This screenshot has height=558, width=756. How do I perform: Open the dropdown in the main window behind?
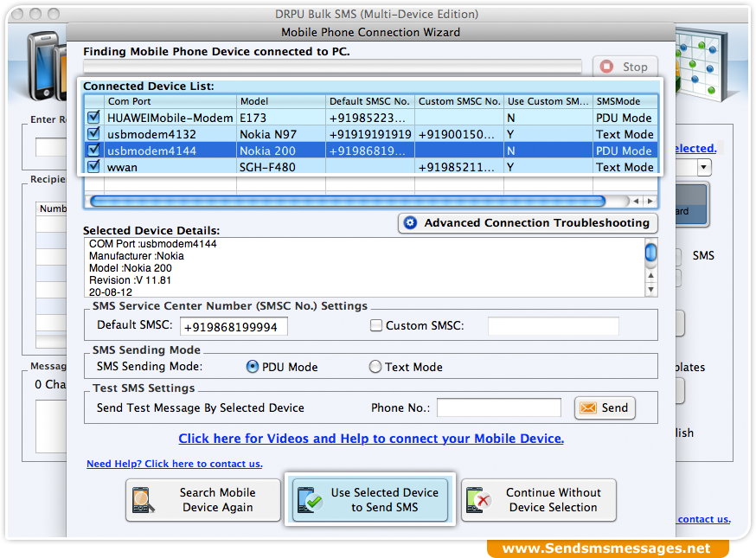704,167
